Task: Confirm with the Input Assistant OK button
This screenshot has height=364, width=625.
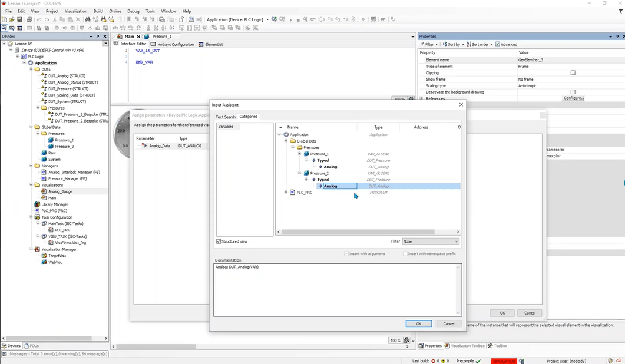Action: [418, 324]
